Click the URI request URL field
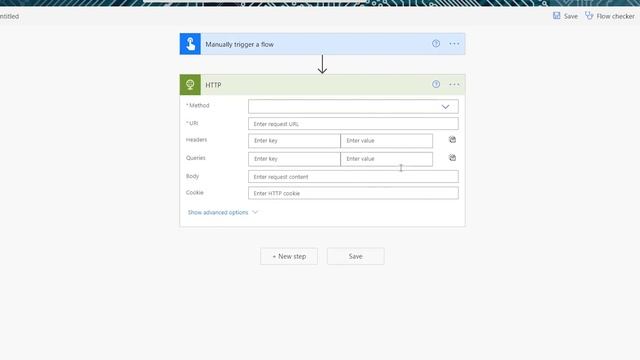The height and width of the screenshot is (360, 640). (x=353, y=124)
